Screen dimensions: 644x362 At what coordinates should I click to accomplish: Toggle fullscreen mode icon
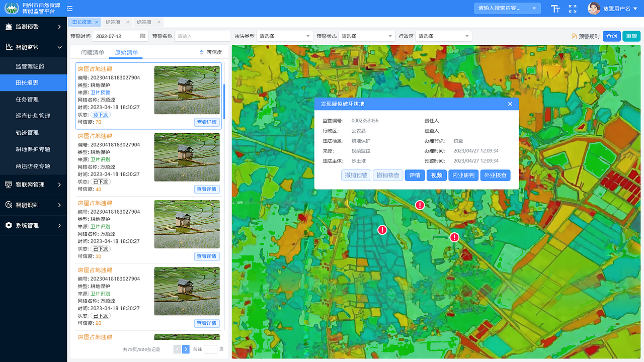point(573,9)
